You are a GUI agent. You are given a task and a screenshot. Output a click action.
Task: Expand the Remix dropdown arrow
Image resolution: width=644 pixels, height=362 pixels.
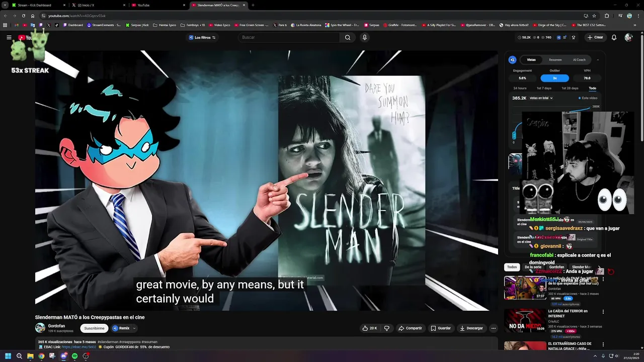click(x=134, y=328)
